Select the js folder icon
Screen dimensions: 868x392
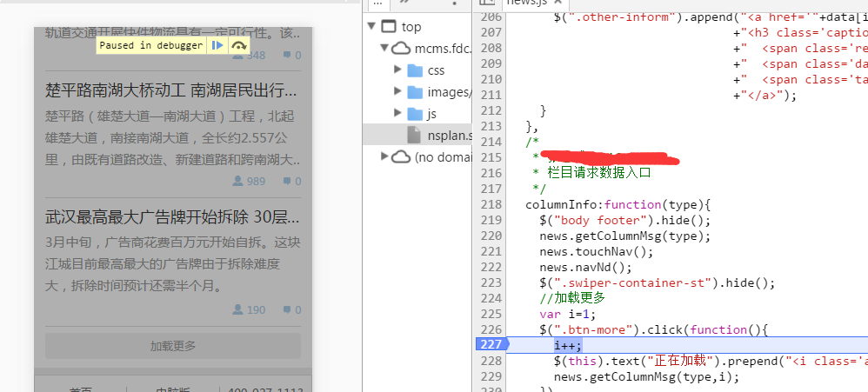click(x=415, y=113)
